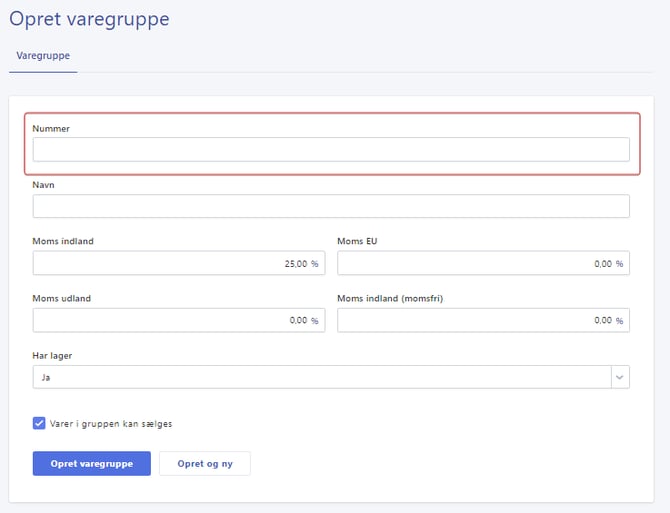Click the Opret og ny button

204,464
